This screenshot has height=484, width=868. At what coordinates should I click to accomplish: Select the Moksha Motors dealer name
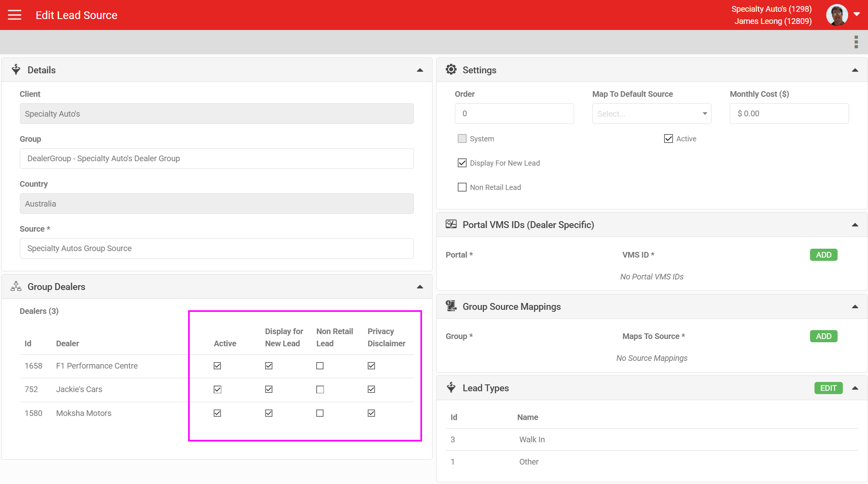coord(84,413)
